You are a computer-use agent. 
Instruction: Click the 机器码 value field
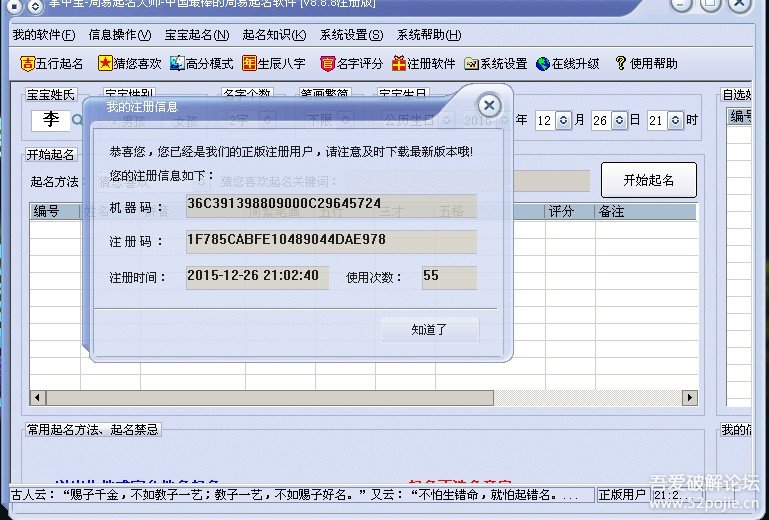[x=331, y=206]
